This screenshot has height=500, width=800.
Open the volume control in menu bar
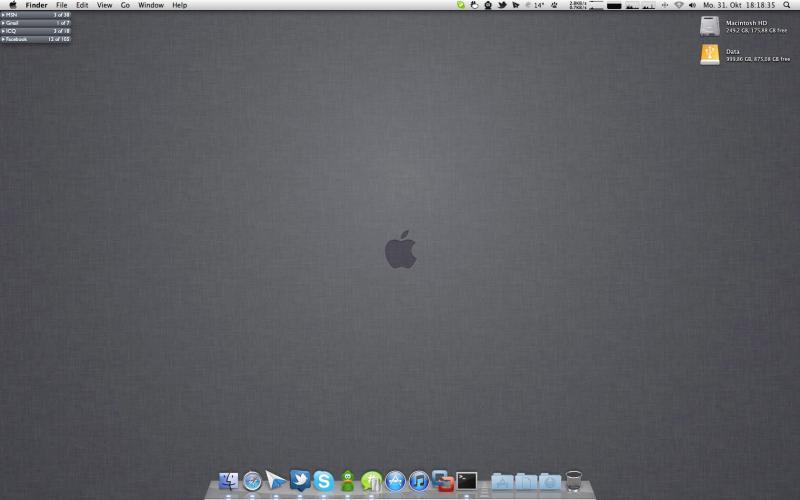tap(692, 5)
